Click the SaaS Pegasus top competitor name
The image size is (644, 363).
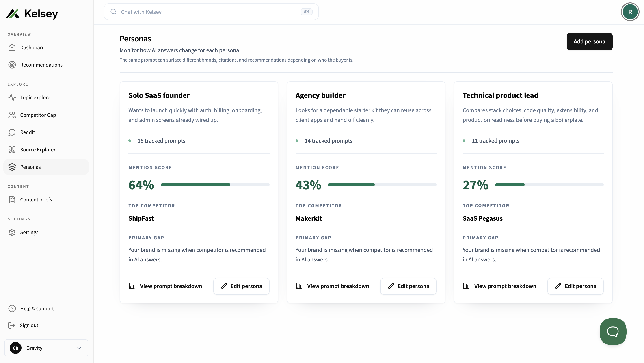(482, 218)
